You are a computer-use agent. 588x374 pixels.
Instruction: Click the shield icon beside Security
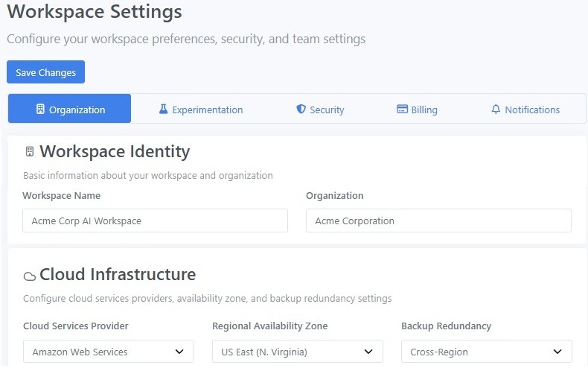click(x=301, y=110)
